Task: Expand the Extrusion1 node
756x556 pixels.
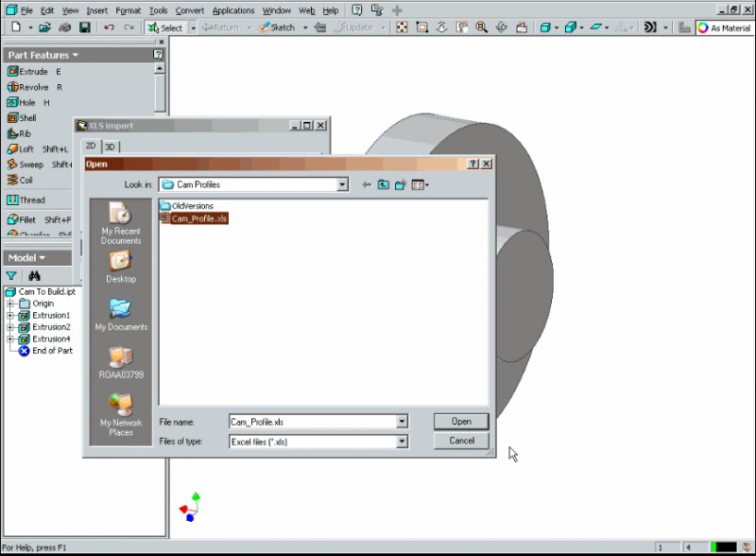Action: pyautogui.click(x=10, y=316)
